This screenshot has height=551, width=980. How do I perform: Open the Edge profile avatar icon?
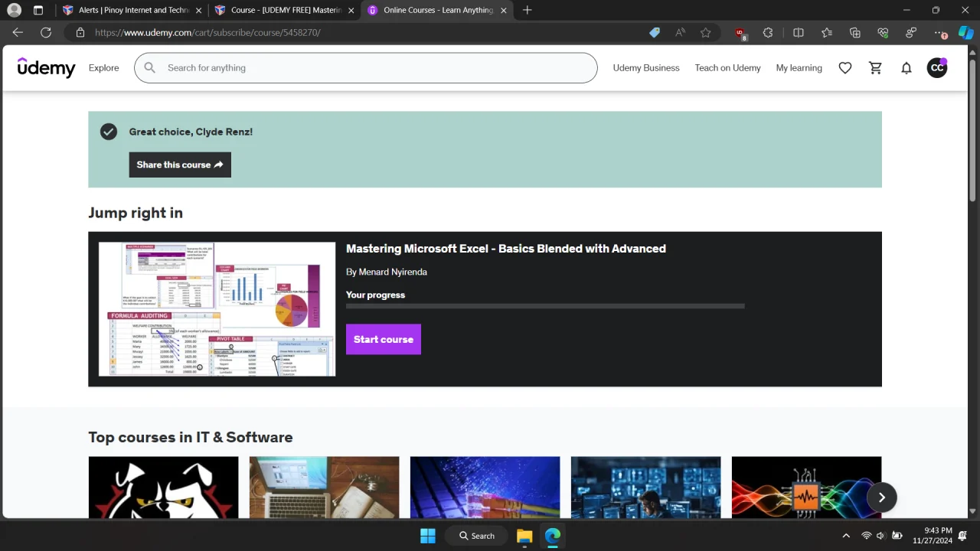point(14,10)
